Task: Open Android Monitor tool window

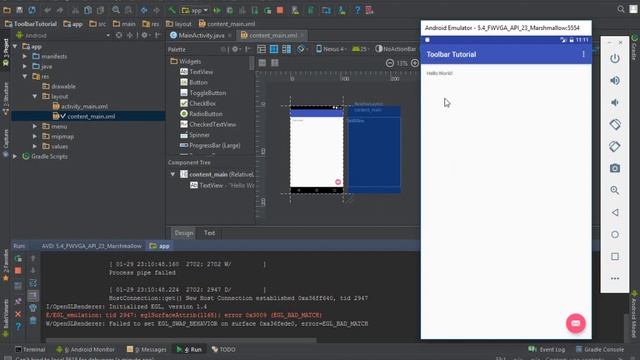Action: point(86,349)
